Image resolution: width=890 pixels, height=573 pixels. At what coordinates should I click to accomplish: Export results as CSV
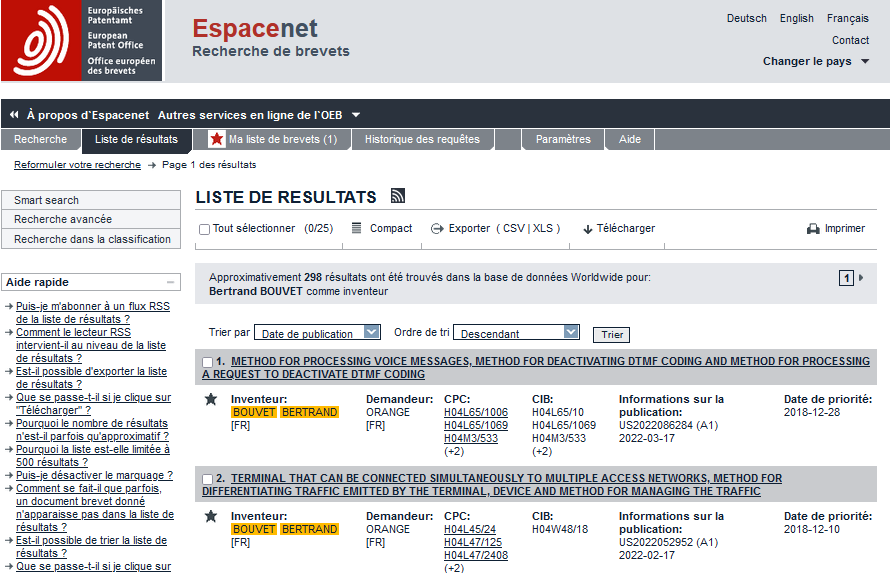[514, 228]
